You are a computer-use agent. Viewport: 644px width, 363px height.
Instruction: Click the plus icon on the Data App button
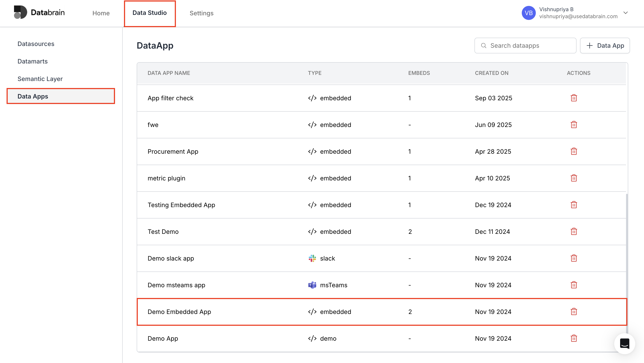point(590,46)
